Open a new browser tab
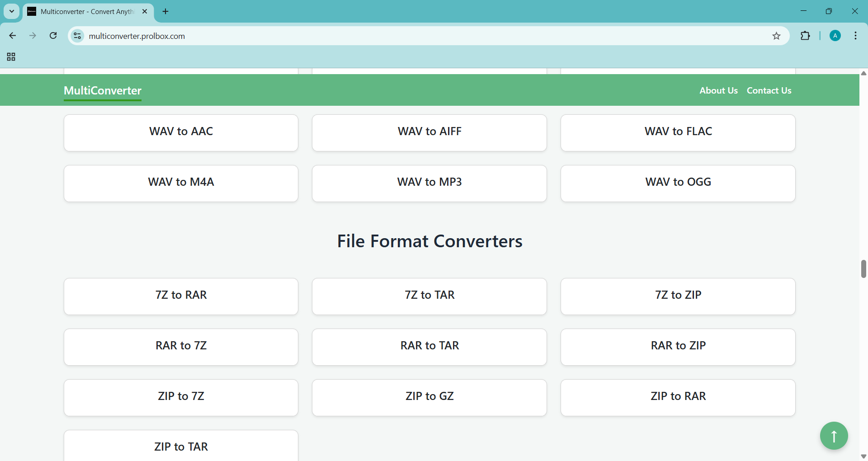 (165, 11)
